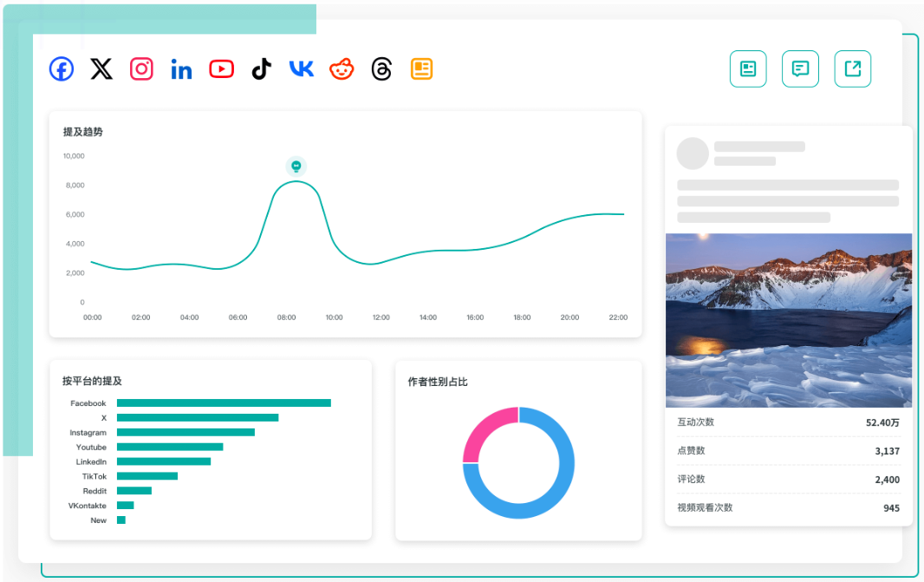The width and height of the screenshot is (924, 582).
Task: Open the comments view button
Action: click(800, 69)
